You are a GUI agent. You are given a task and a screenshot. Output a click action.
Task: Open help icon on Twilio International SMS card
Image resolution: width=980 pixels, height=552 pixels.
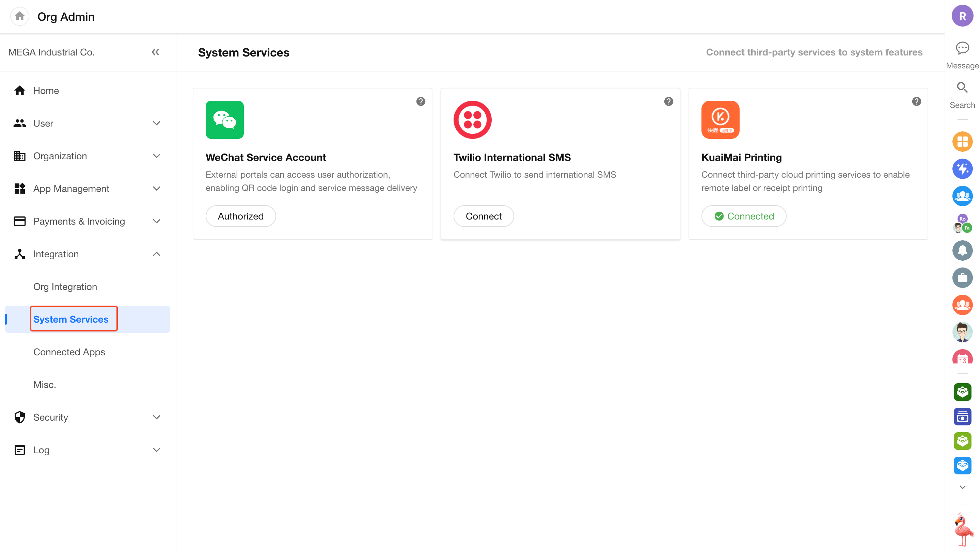[668, 101]
